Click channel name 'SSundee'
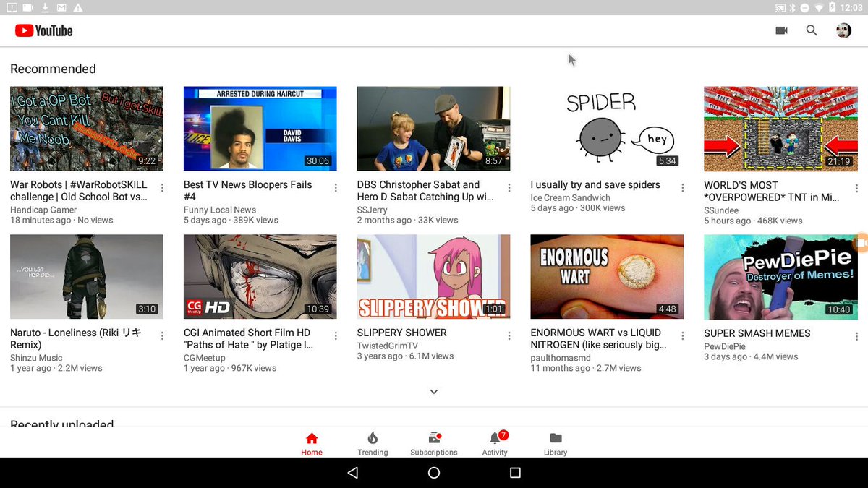 [x=722, y=210]
